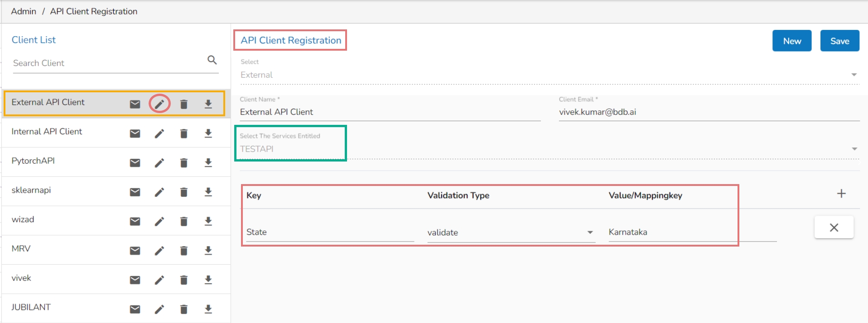The height and width of the screenshot is (323, 868).
Task: Click the search magnifier in Client List
Action: click(x=212, y=60)
